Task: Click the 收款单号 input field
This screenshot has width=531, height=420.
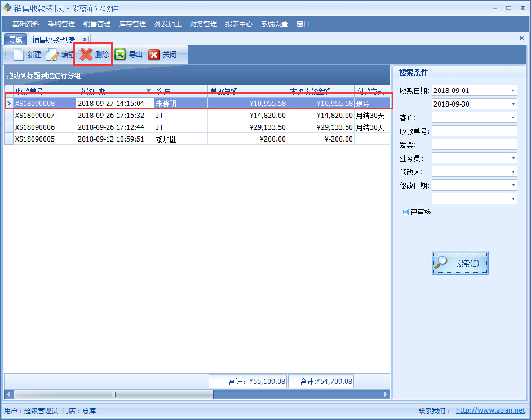Action: [474, 131]
